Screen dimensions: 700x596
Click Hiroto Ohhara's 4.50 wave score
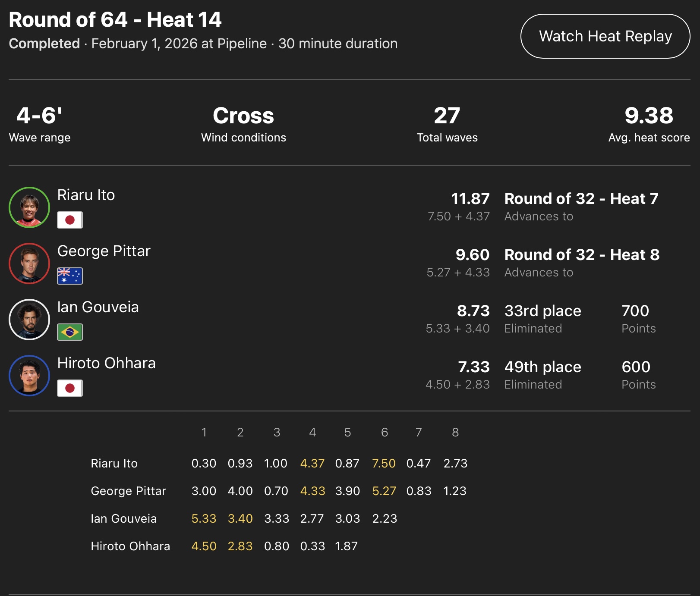click(204, 546)
